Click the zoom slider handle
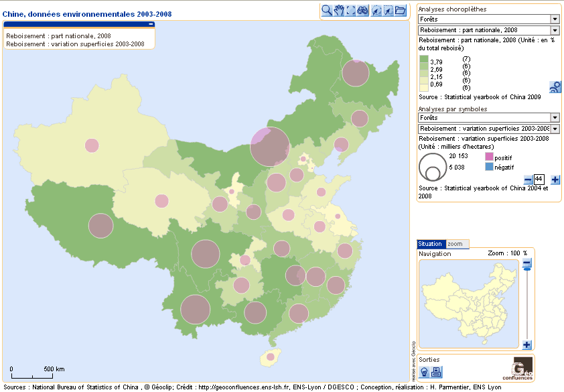This screenshot has height=392, width=564. 526,265
